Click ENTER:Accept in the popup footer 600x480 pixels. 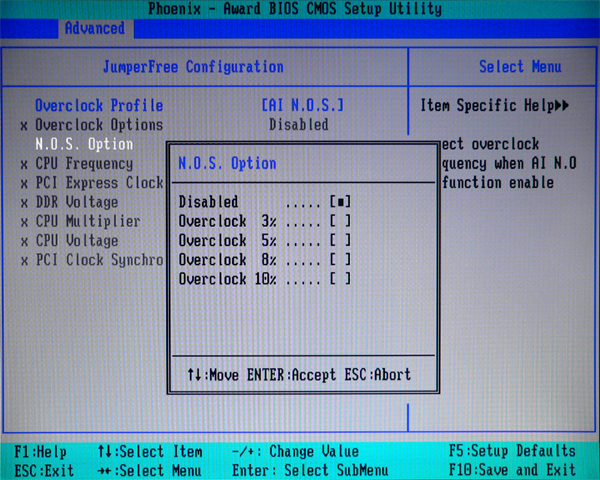(291, 375)
